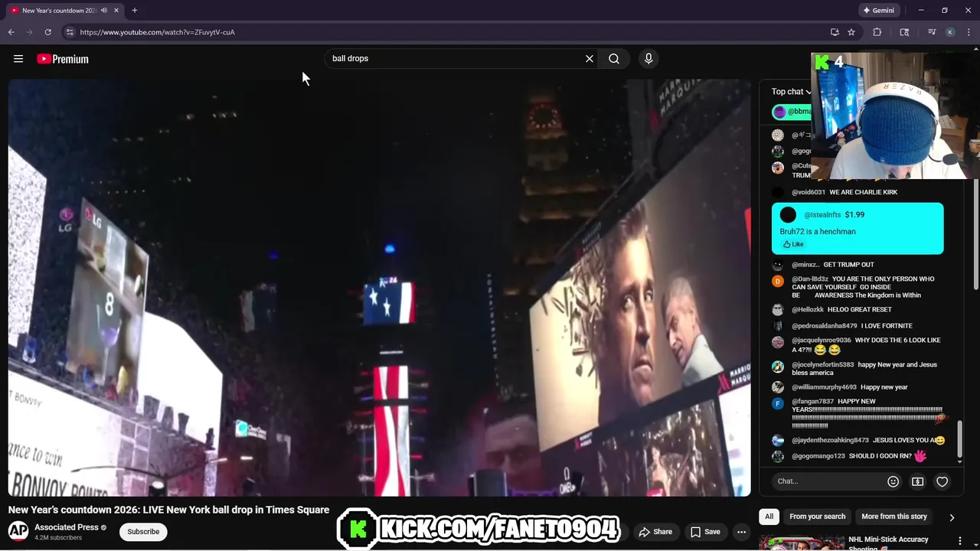Open @jaydenthezoahking8473 chat message
This screenshot has height=551, width=980.
point(856,441)
